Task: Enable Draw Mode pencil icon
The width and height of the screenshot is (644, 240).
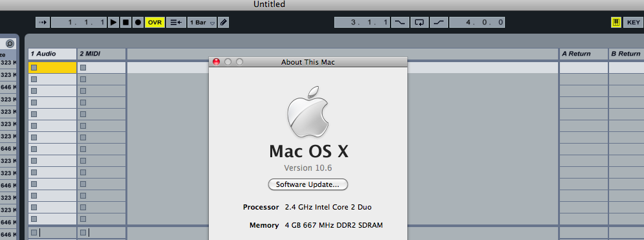Action: (224, 22)
